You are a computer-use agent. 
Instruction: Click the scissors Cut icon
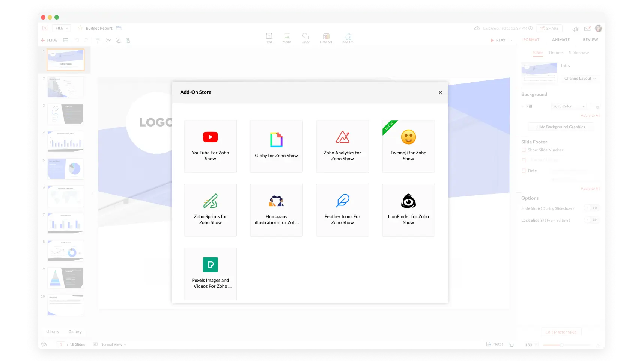coord(108,40)
